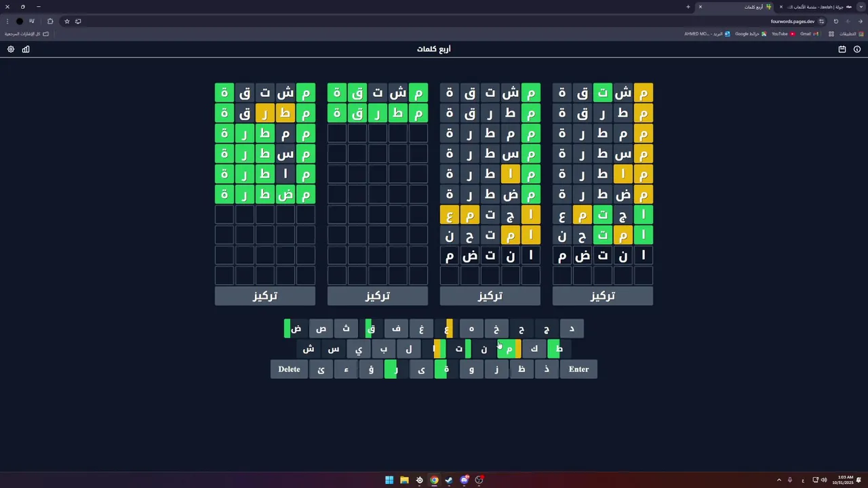Open the YouTube bookmark
Screen dimensions: 868x488
[783, 34]
